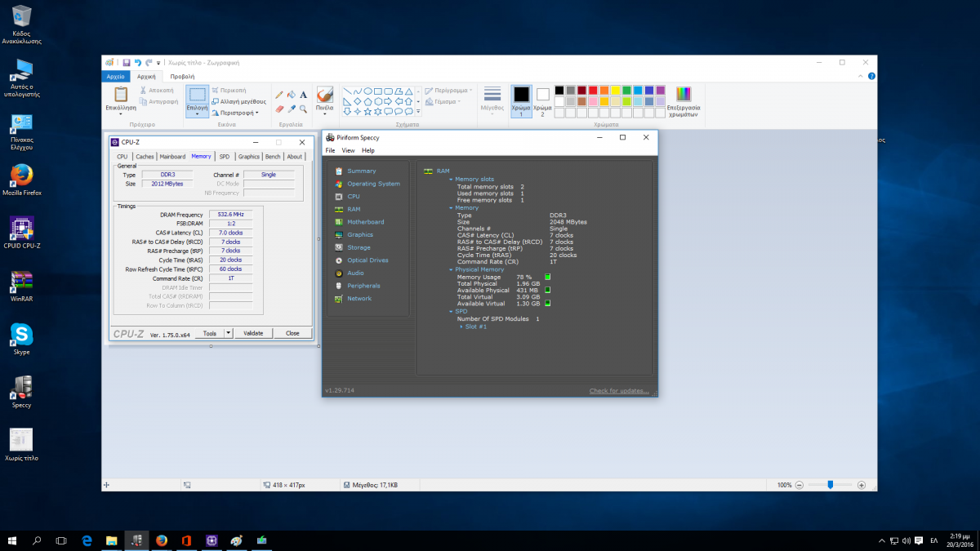Choose the Right-angle triangle shape in the gallery
The image size is (980, 551).
(x=347, y=101)
